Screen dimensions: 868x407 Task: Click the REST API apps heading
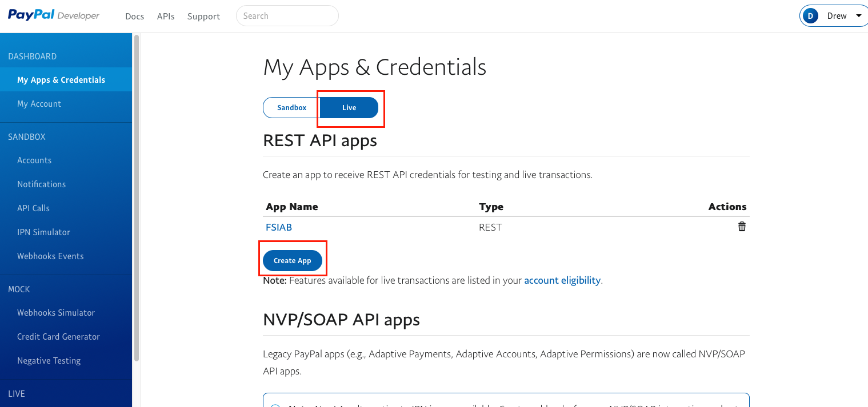click(x=320, y=140)
